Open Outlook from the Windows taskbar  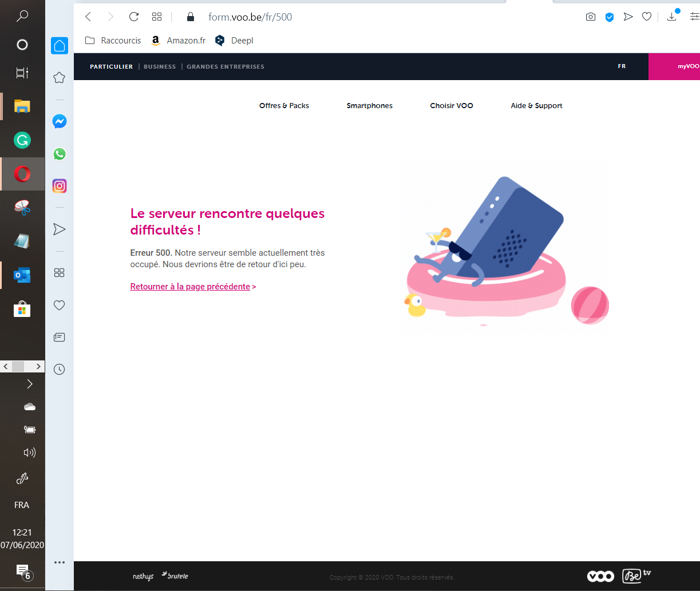point(22,276)
